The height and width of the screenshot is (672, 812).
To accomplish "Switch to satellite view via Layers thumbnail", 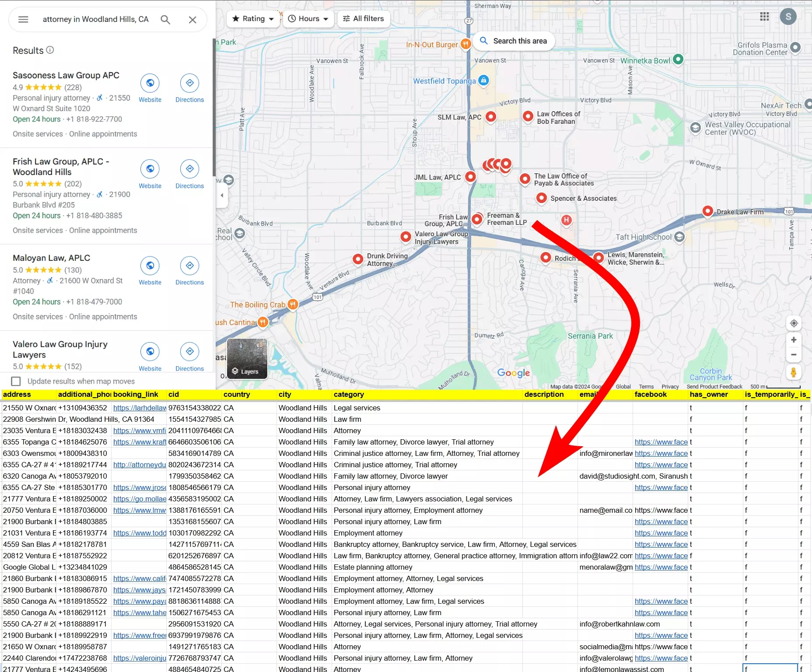I will coord(247,359).
